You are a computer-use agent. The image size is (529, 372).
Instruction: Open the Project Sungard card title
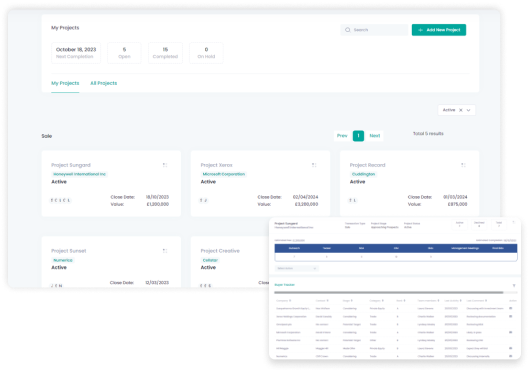click(x=71, y=165)
